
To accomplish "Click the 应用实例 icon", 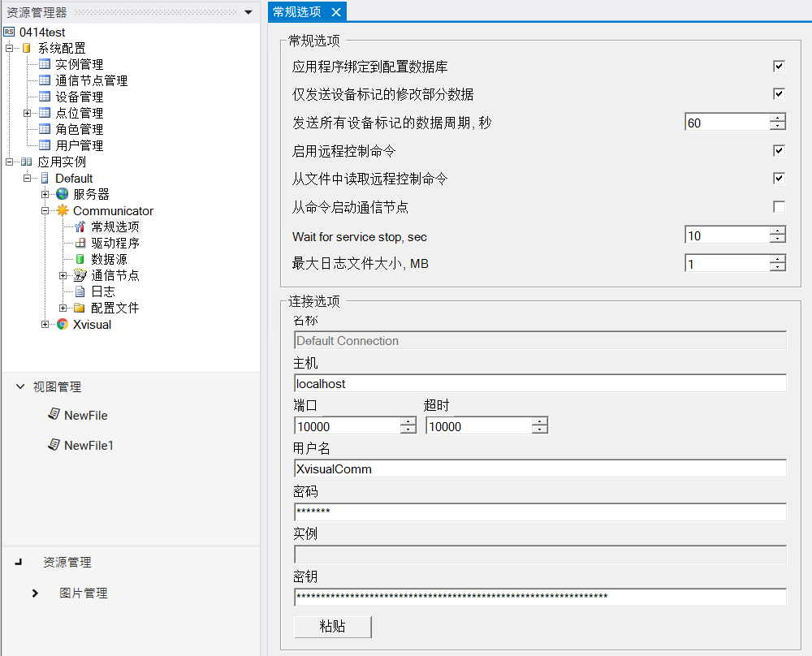I will click(x=27, y=162).
